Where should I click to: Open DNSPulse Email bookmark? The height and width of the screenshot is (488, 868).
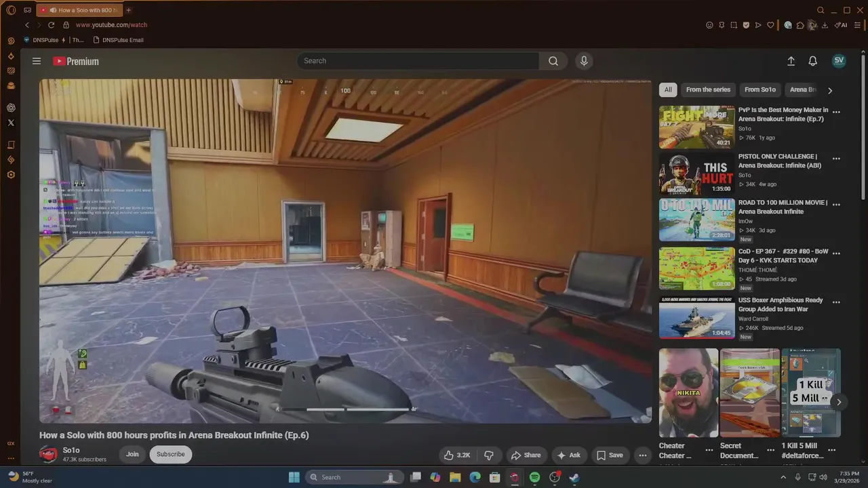click(118, 40)
